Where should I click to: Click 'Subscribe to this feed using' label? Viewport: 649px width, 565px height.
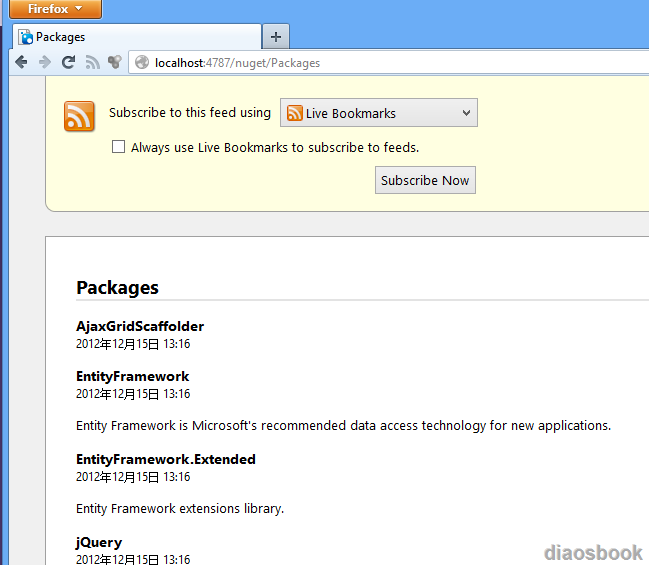click(x=190, y=113)
